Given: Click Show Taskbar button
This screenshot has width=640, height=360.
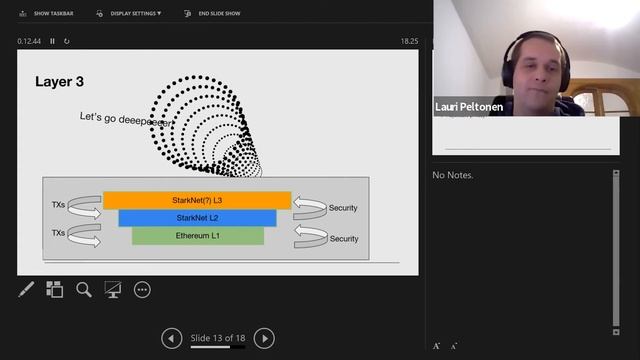Looking at the screenshot, I should [x=46, y=13].
